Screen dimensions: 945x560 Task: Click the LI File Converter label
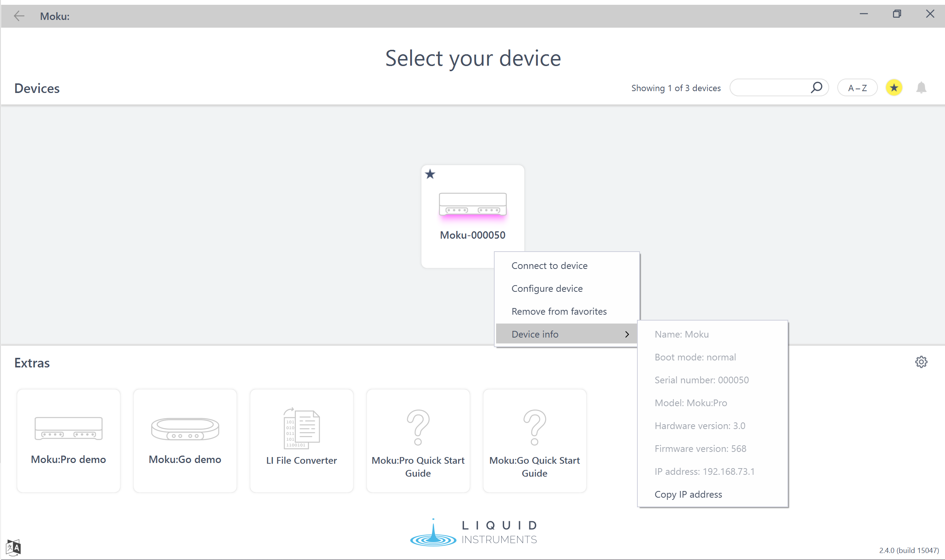(301, 460)
